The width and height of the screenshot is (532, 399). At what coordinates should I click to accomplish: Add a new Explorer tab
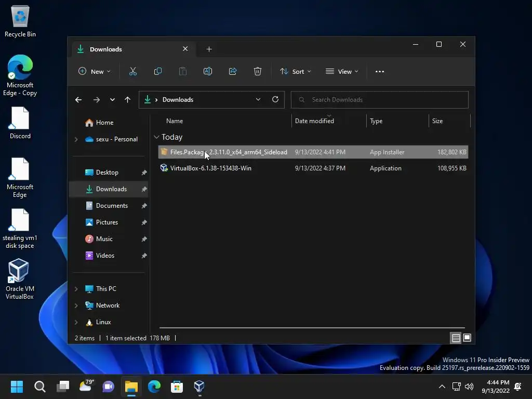(x=209, y=49)
